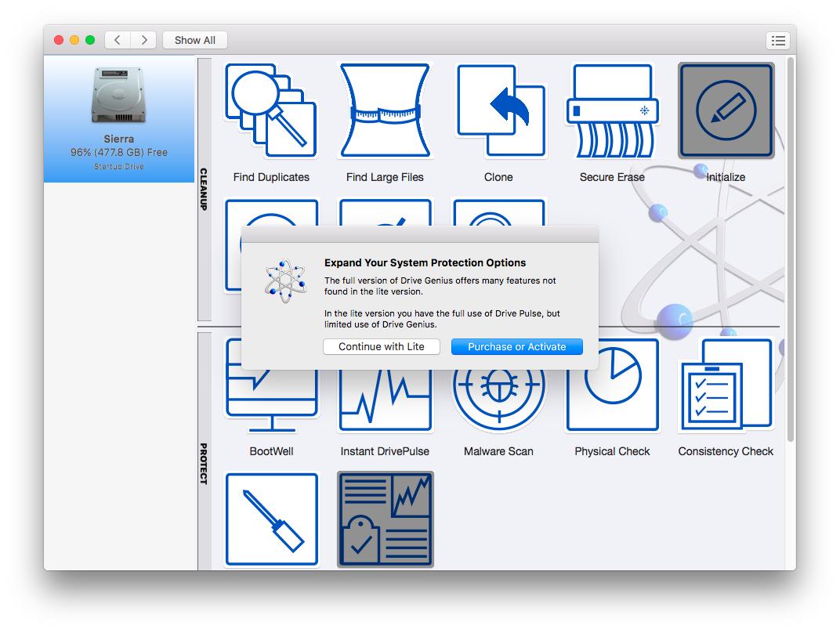Open the grayed report chart icon
Viewport: 840px width, 633px height.
coord(385,519)
